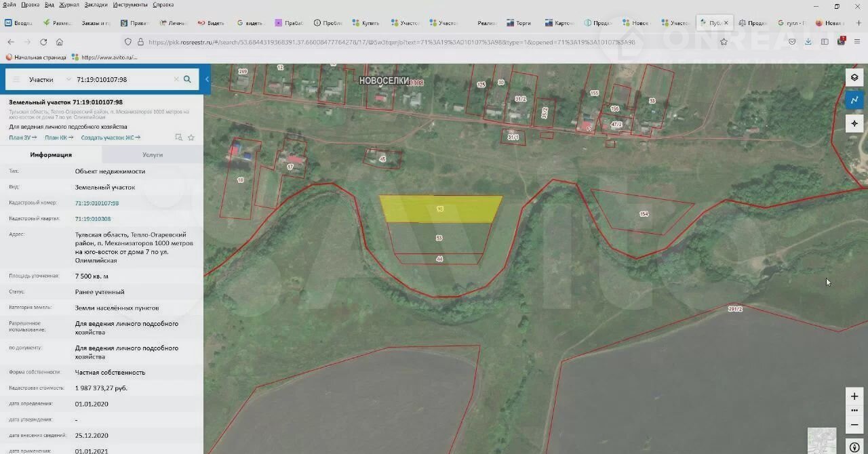Screen dimensions: 868x454
Task: Toggle the measurement line tool
Action: [x=854, y=100]
